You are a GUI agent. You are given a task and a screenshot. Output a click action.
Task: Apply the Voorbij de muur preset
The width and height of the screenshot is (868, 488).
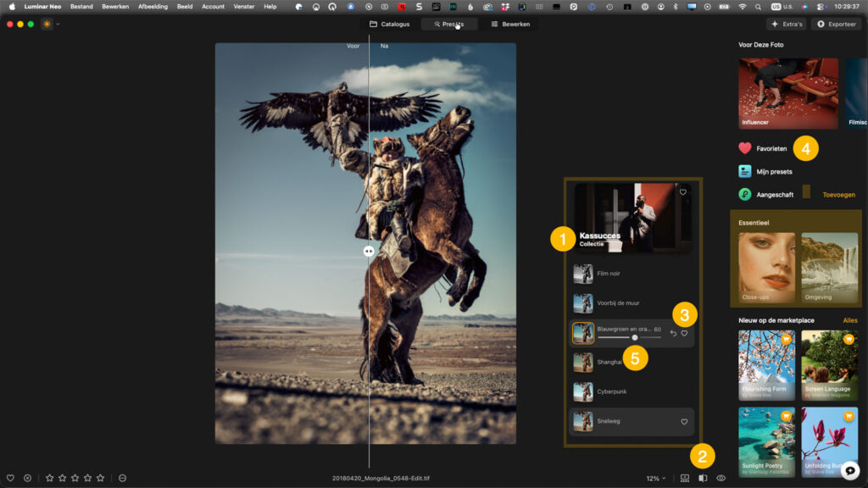tap(632, 303)
